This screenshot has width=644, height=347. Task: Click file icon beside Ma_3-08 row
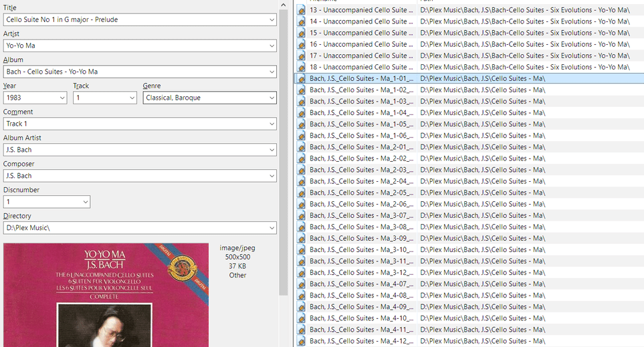pos(301,227)
